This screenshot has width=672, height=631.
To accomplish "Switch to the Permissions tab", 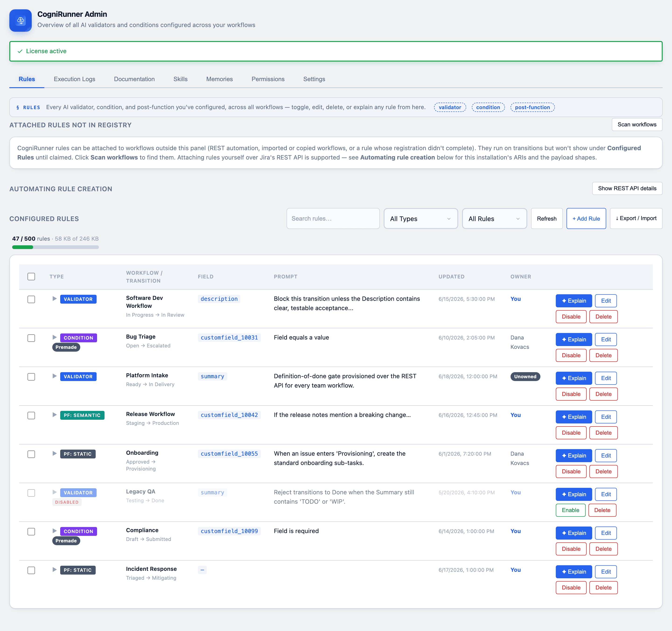I will pos(268,79).
